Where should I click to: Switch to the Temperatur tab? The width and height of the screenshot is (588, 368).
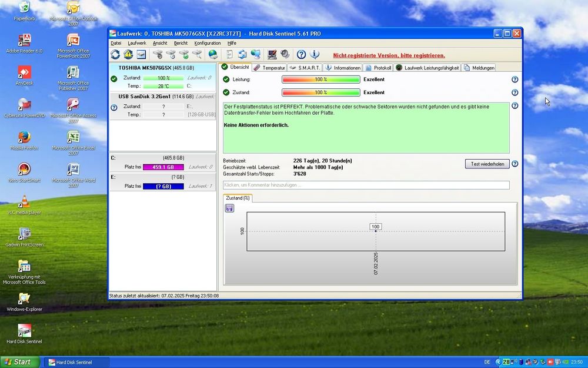270,68
